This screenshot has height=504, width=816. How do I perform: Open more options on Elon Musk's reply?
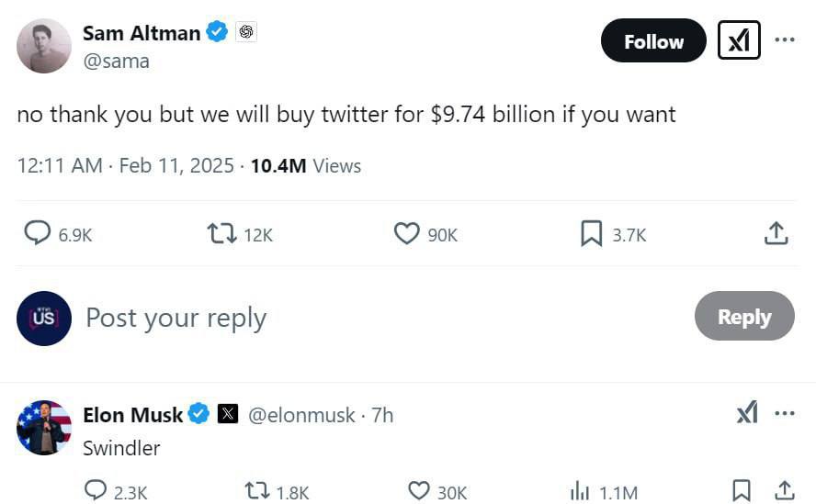click(x=785, y=414)
